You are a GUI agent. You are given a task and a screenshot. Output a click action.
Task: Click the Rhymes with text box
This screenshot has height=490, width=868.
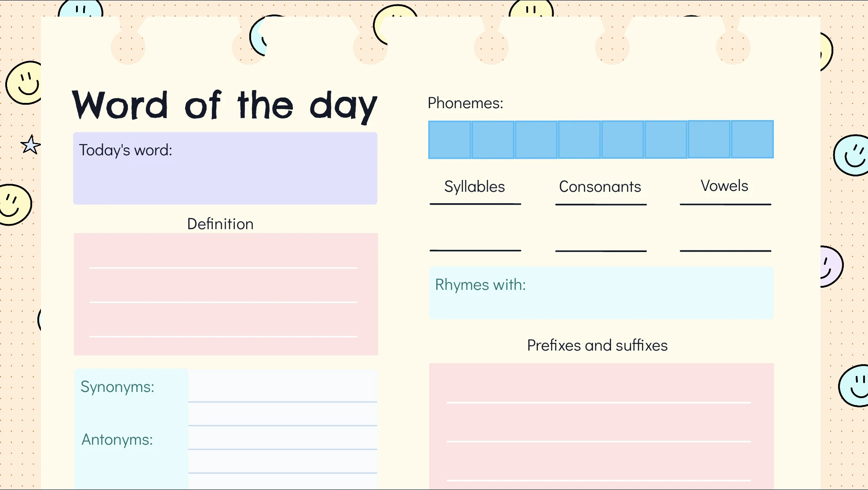[x=601, y=293]
